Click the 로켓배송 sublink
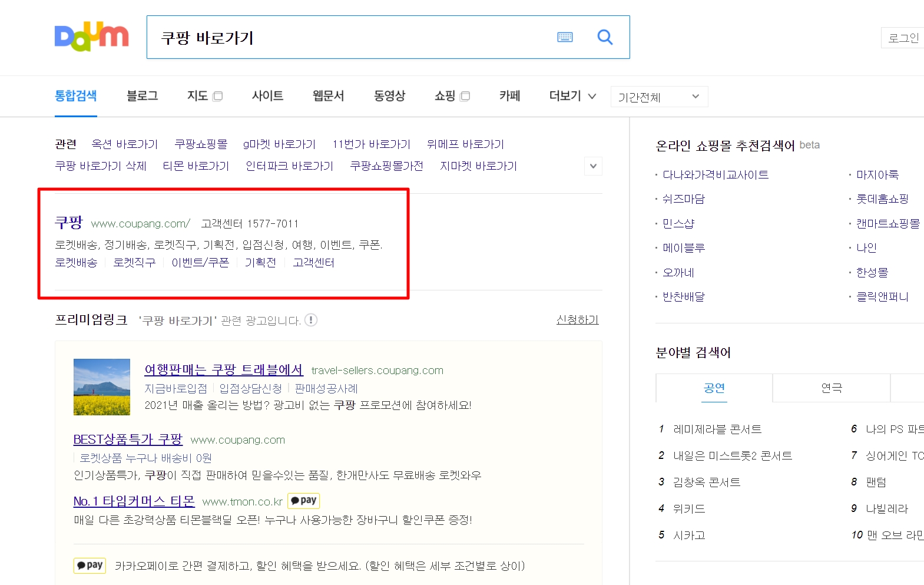924x585 pixels. point(76,263)
